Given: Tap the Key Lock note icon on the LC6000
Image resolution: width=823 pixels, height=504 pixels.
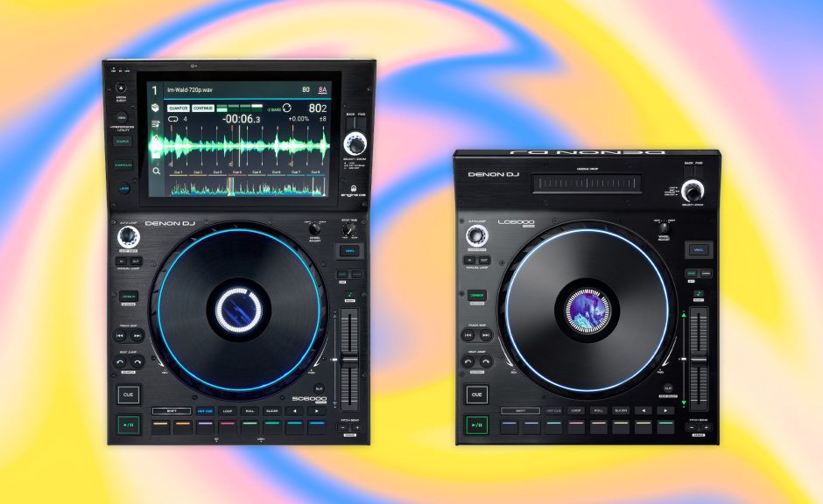Looking at the screenshot, I should point(698,293).
